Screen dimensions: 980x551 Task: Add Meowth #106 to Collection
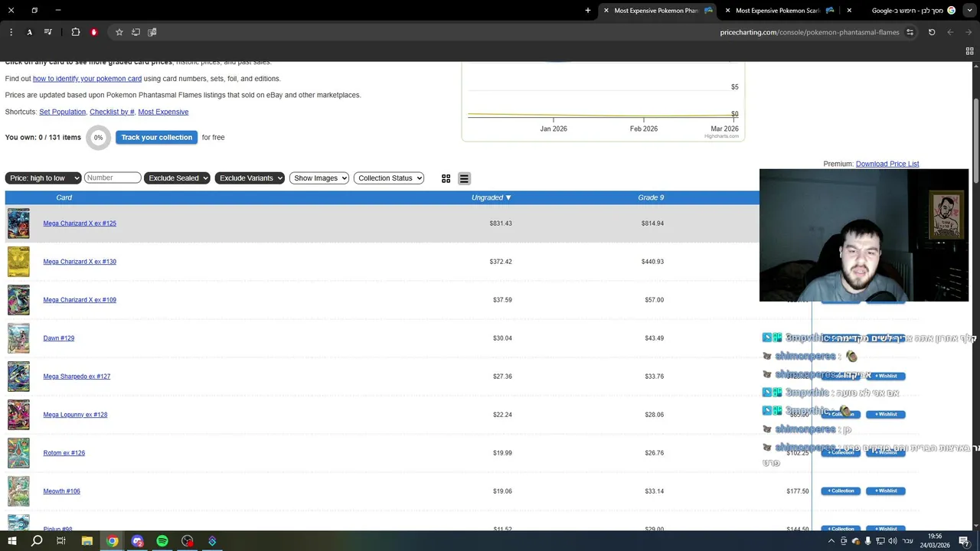click(x=841, y=491)
